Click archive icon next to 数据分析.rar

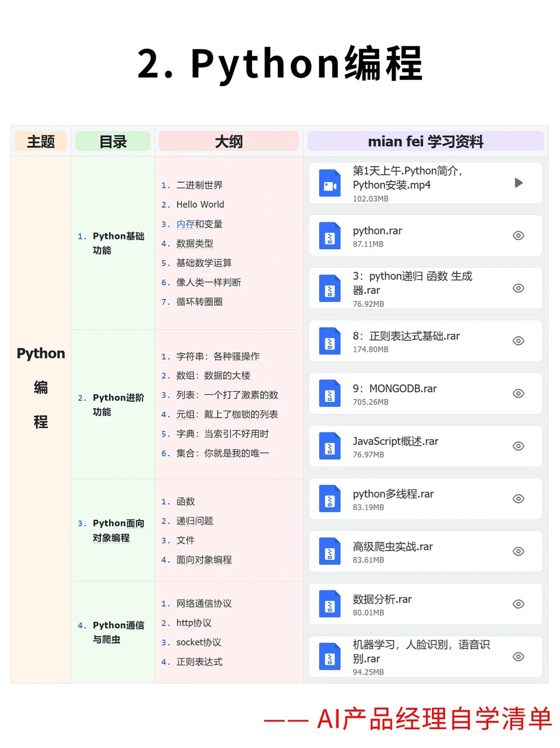330,604
